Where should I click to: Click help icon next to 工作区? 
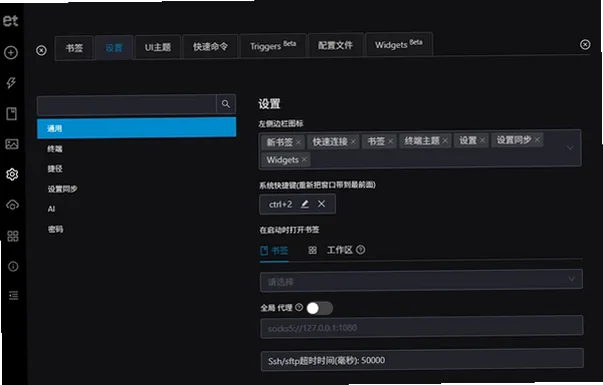tap(360, 250)
